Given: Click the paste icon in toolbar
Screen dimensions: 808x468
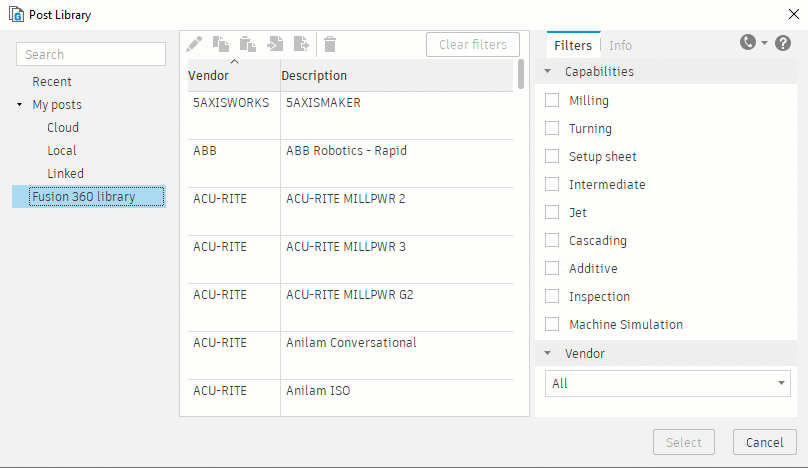Looking at the screenshot, I should click(248, 44).
